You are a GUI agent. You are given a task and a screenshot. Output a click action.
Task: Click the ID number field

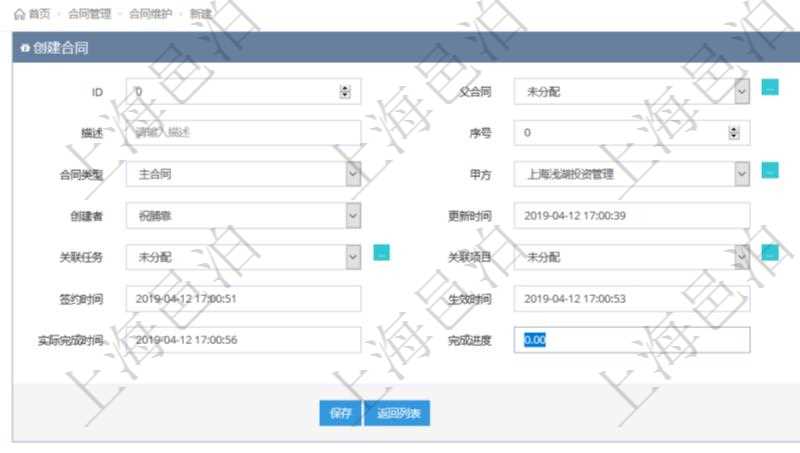point(243,92)
